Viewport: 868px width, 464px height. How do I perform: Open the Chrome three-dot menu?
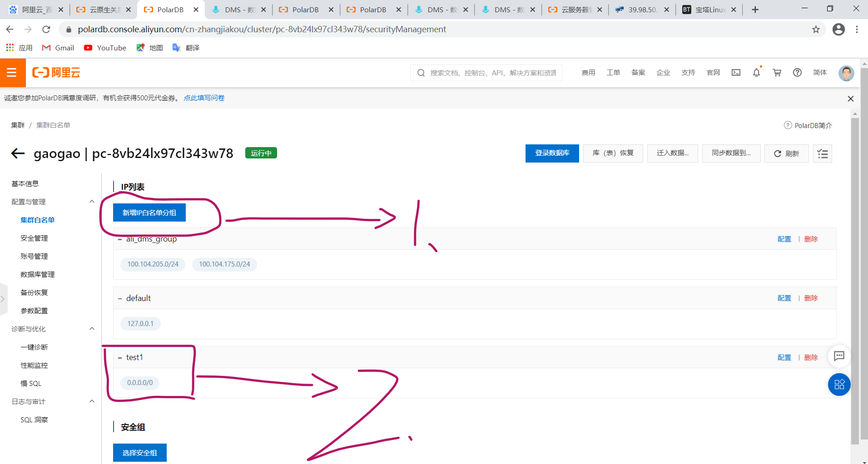[857, 30]
